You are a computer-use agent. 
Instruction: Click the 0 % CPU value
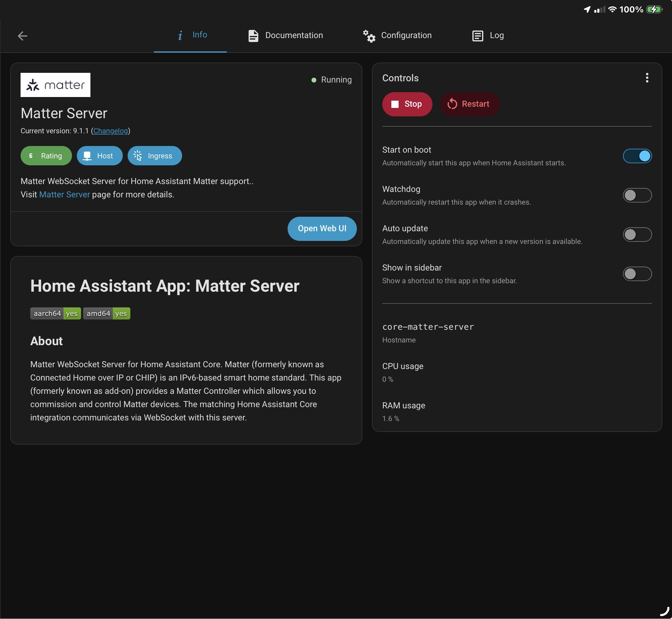tap(388, 380)
